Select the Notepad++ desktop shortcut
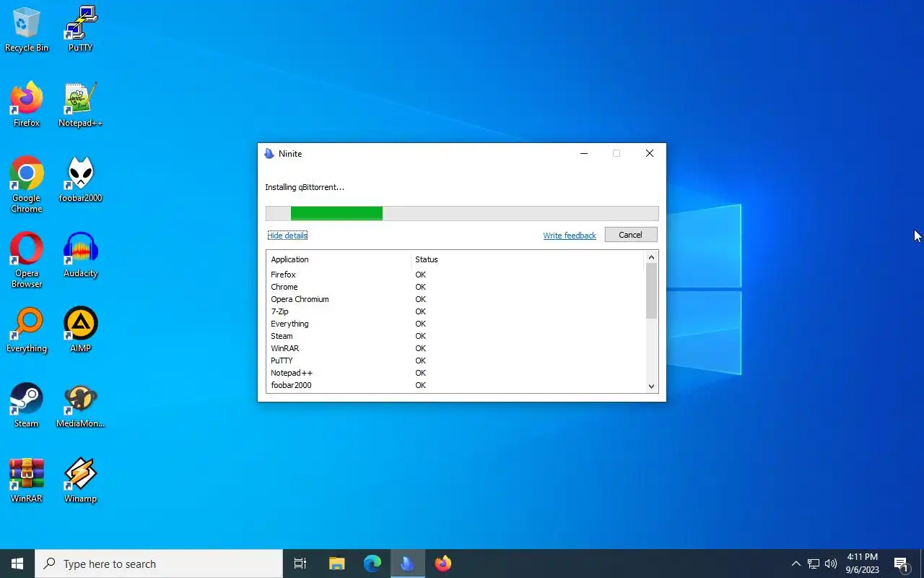Screen dimensions: 924x578 coord(80,105)
